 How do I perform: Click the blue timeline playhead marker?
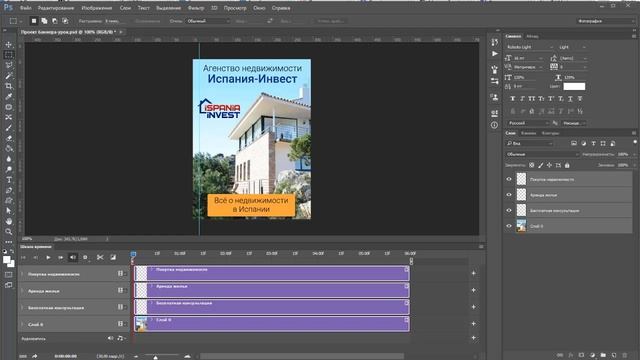pos(133,254)
